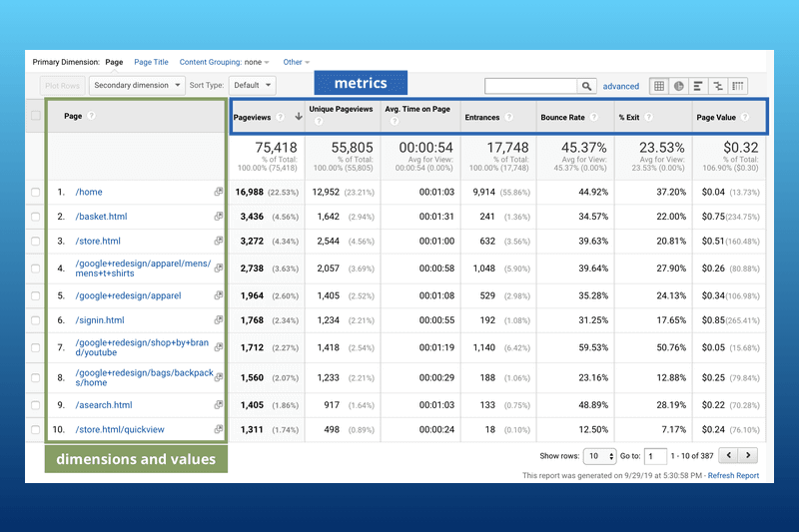Open the Sort Type Default dropdown

coord(252,86)
